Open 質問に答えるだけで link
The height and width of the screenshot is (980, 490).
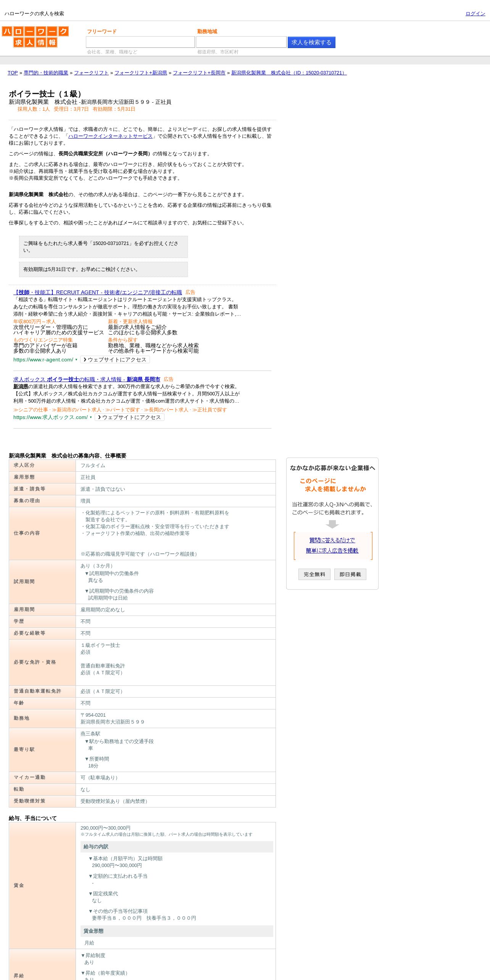click(x=332, y=540)
